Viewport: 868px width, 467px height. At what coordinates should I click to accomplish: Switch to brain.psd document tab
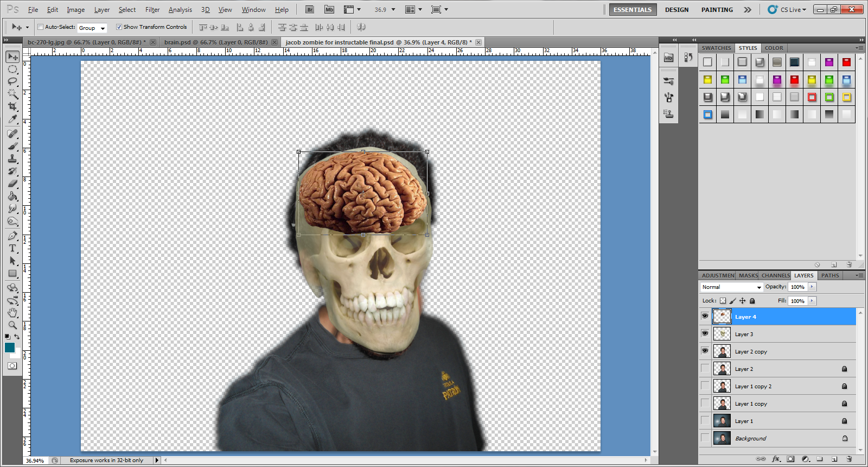(x=216, y=42)
